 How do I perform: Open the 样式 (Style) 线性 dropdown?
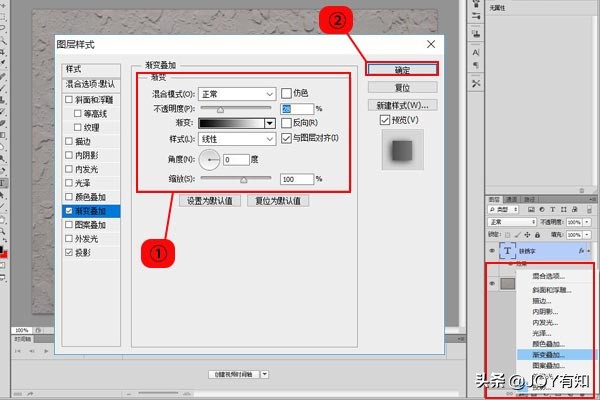237,139
